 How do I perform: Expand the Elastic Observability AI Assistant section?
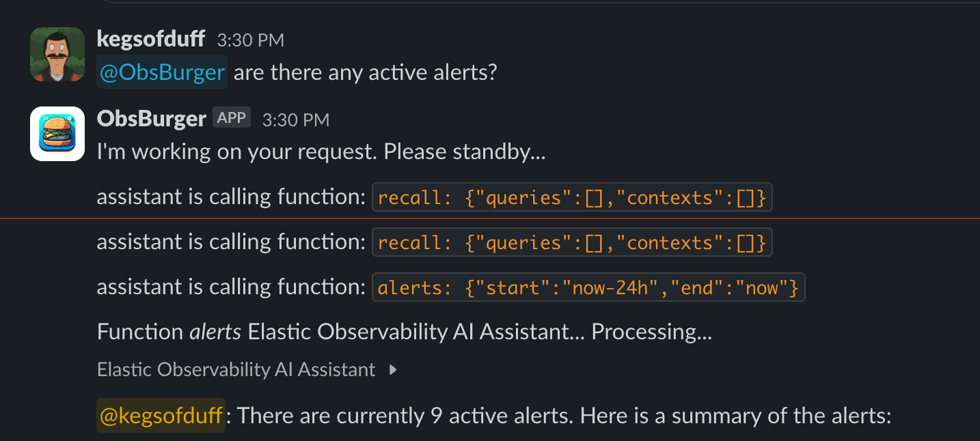(235, 369)
